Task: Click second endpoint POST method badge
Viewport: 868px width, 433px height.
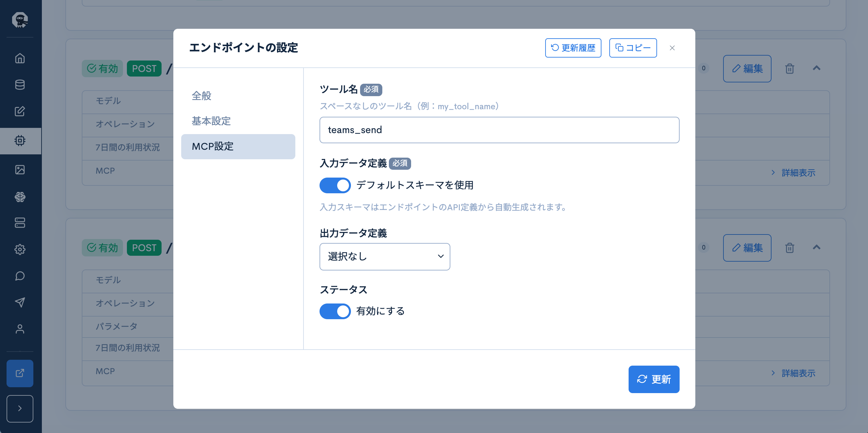Action: tap(144, 248)
